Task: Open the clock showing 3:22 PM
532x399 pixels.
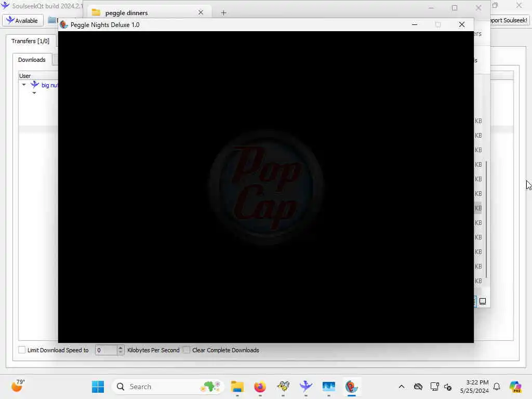Action: pyautogui.click(x=474, y=387)
